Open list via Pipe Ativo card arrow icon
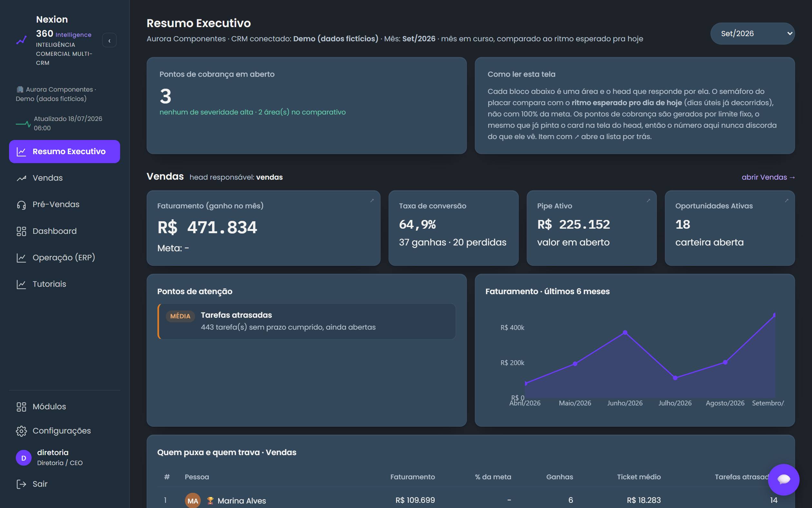 click(648, 201)
